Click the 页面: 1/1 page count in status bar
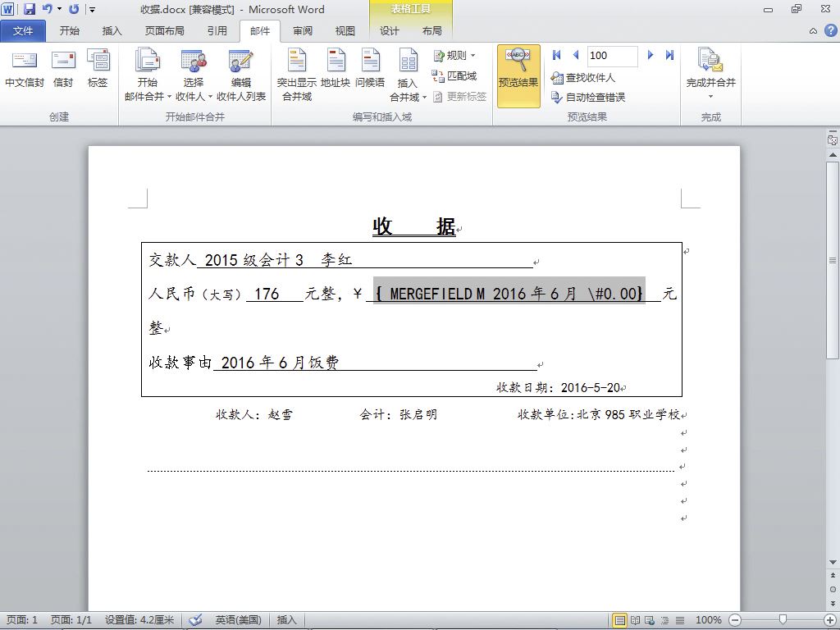840x630 pixels. tap(71, 620)
